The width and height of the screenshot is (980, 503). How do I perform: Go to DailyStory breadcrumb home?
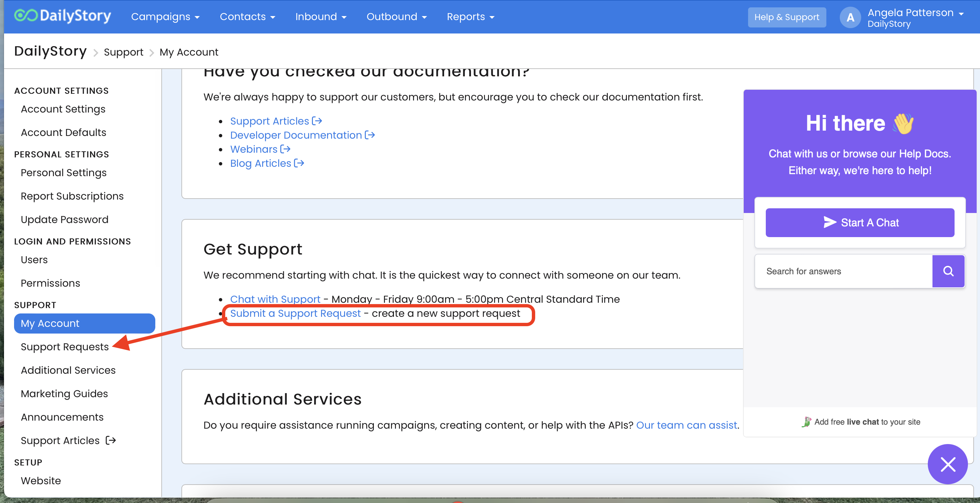coord(50,51)
